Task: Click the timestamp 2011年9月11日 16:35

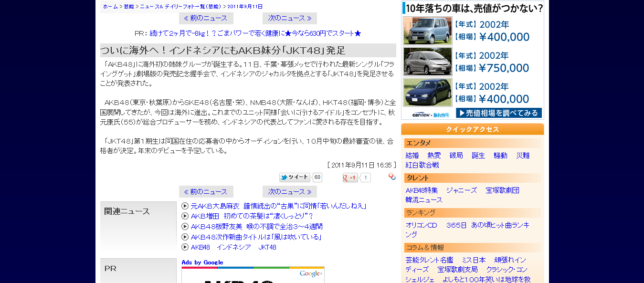Action: 362,165
